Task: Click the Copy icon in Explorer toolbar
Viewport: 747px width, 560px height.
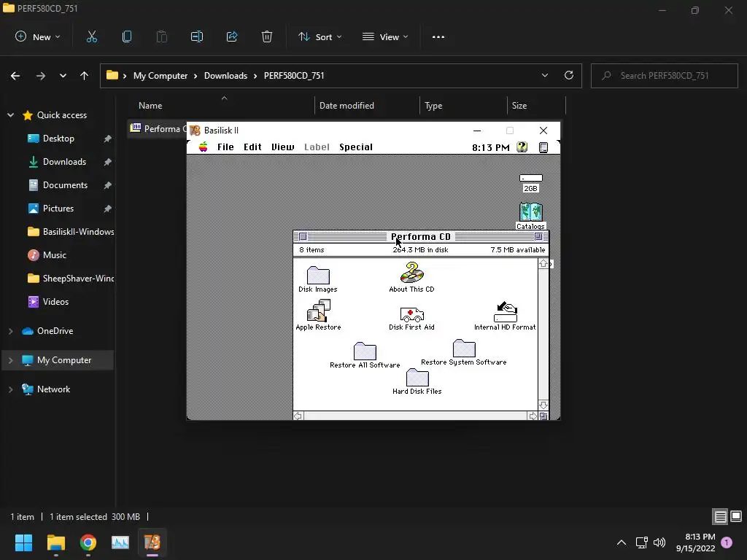Action: [x=127, y=36]
